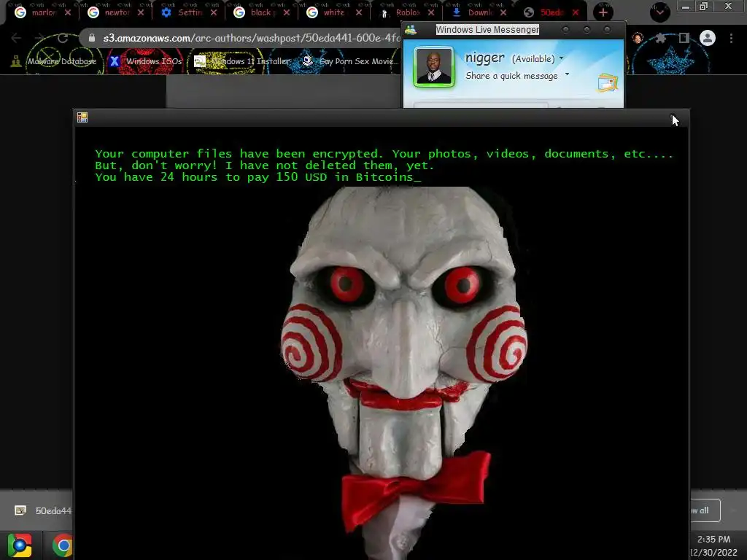Click the "Share a quick message" field
This screenshot has height=560, width=747.
[511, 76]
